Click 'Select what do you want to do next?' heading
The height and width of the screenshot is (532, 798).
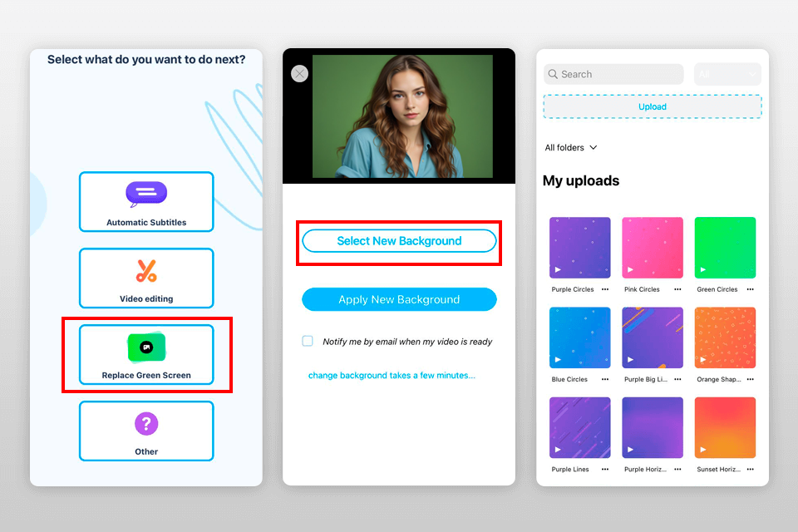point(146,60)
